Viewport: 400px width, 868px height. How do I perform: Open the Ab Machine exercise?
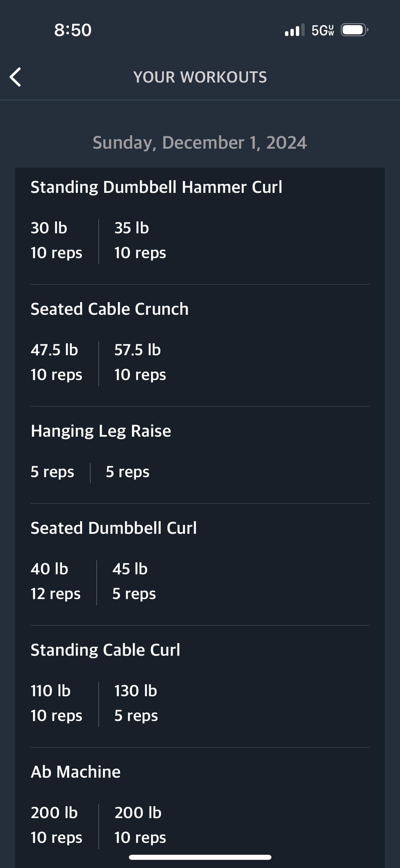tap(76, 772)
